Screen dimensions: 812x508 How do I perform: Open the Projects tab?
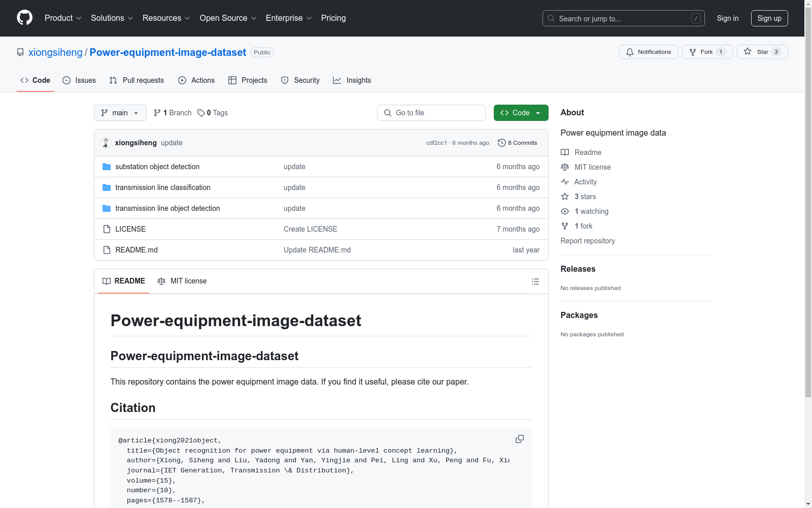point(248,80)
